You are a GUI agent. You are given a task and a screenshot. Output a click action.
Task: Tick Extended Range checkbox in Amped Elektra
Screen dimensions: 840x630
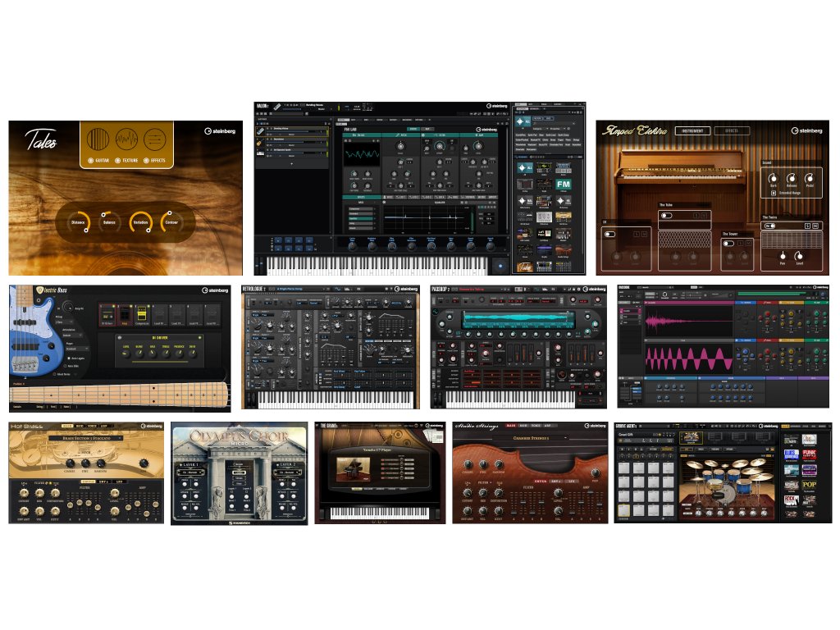[x=774, y=193]
